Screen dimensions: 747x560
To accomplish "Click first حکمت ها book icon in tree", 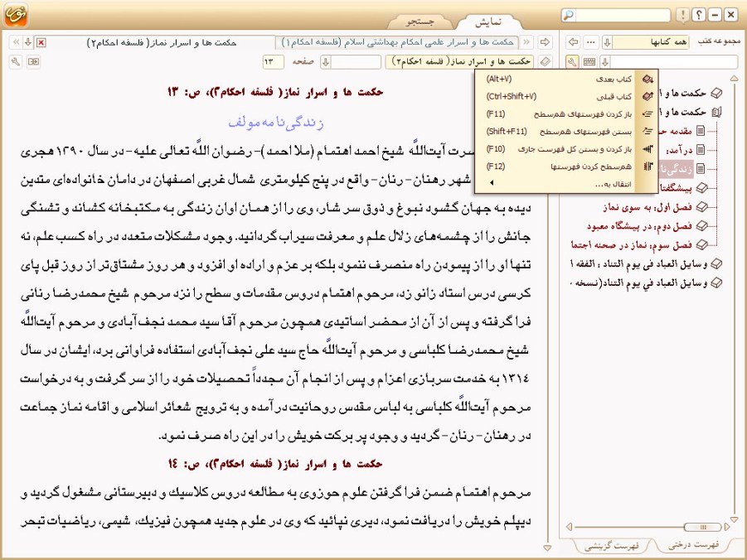I will [x=716, y=93].
